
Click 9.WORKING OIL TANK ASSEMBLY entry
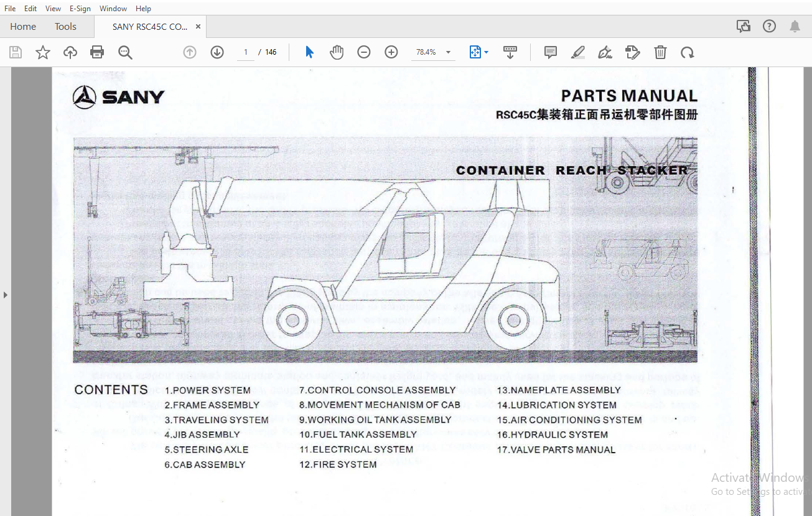coord(375,420)
